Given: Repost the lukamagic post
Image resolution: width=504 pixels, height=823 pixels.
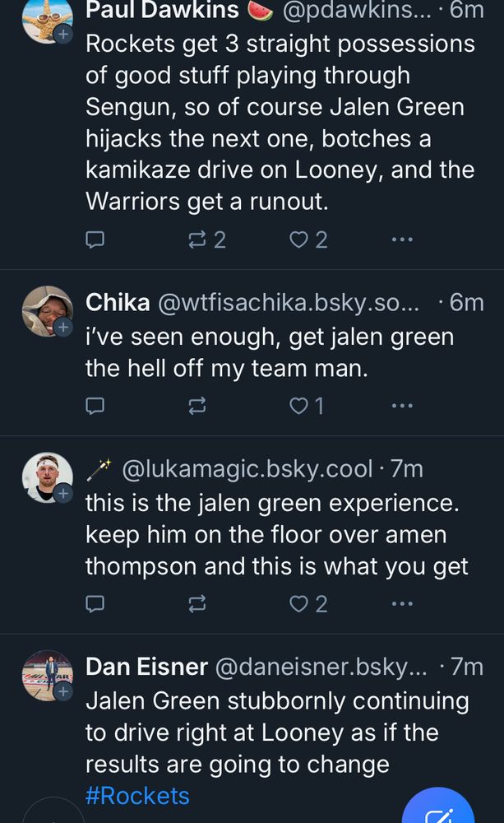Looking at the screenshot, I should (197, 605).
